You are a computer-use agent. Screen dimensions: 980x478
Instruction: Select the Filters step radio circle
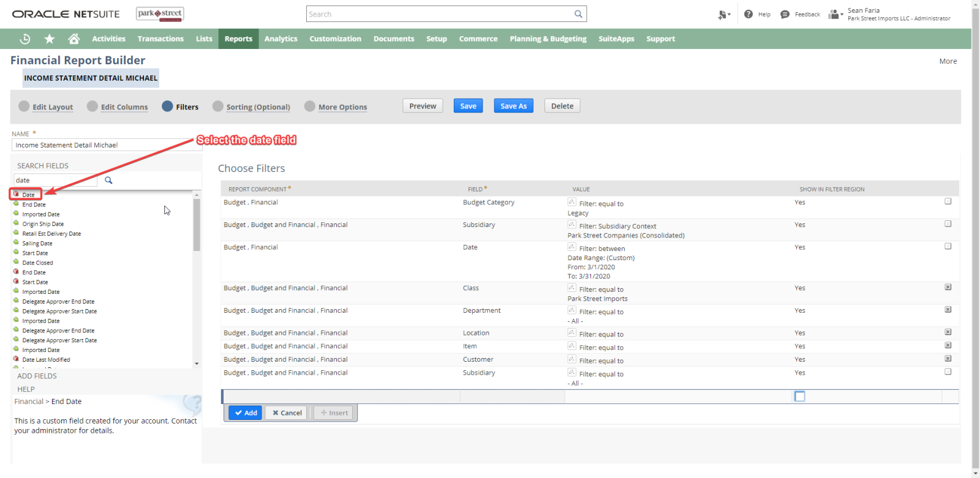point(167,106)
